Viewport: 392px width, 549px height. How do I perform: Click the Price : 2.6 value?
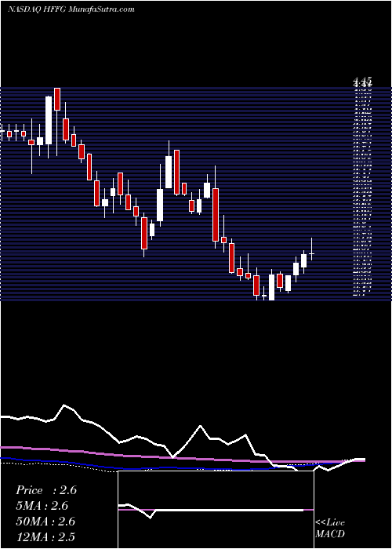tap(45, 490)
